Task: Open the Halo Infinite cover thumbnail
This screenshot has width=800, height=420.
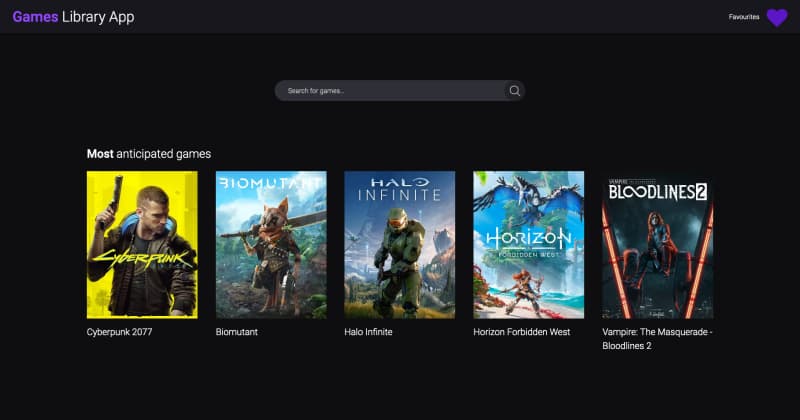Action: click(400, 244)
